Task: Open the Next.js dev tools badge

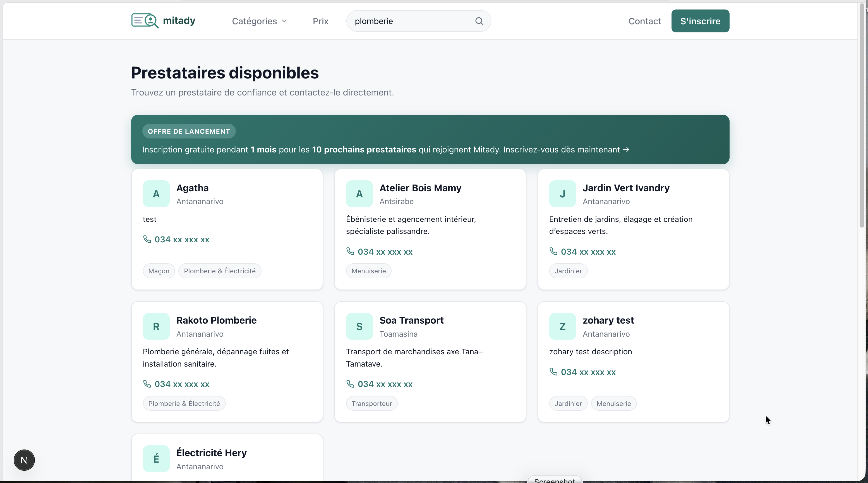Action: tap(24, 460)
